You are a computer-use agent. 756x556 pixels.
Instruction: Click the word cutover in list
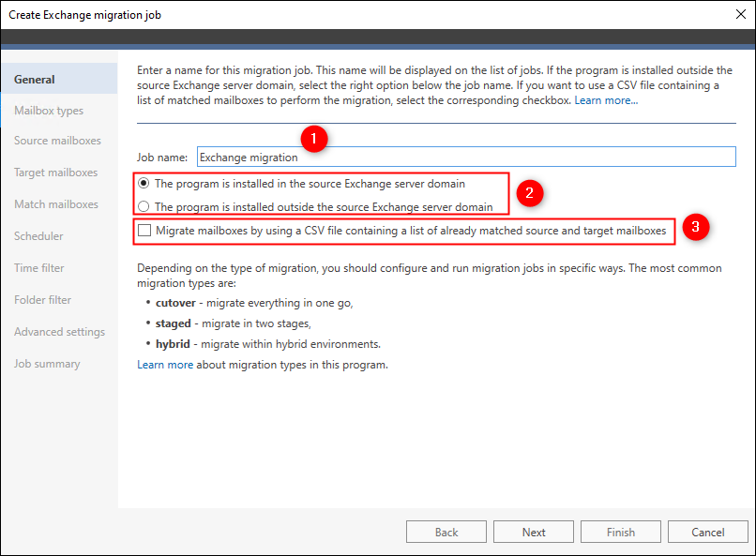point(175,303)
